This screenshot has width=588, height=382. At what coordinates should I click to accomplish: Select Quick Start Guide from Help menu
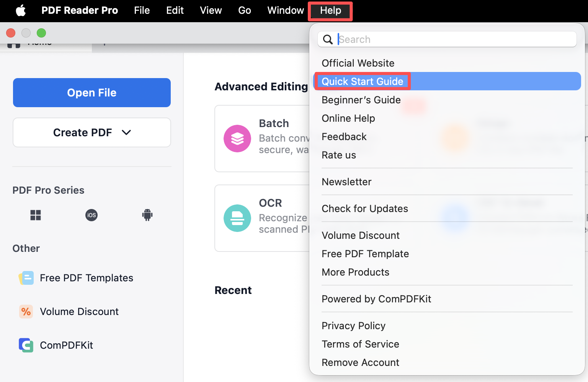363,82
